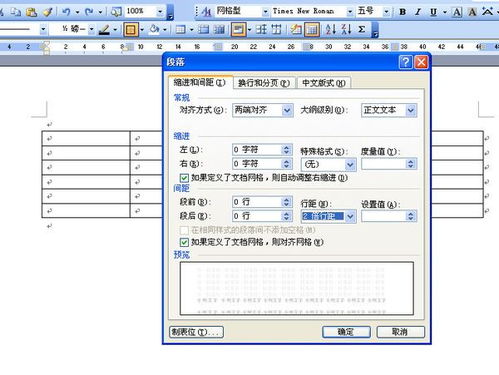The width and height of the screenshot is (499, 375).
Task: Open the font size 五号 dropdown
Action: point(386,12)
